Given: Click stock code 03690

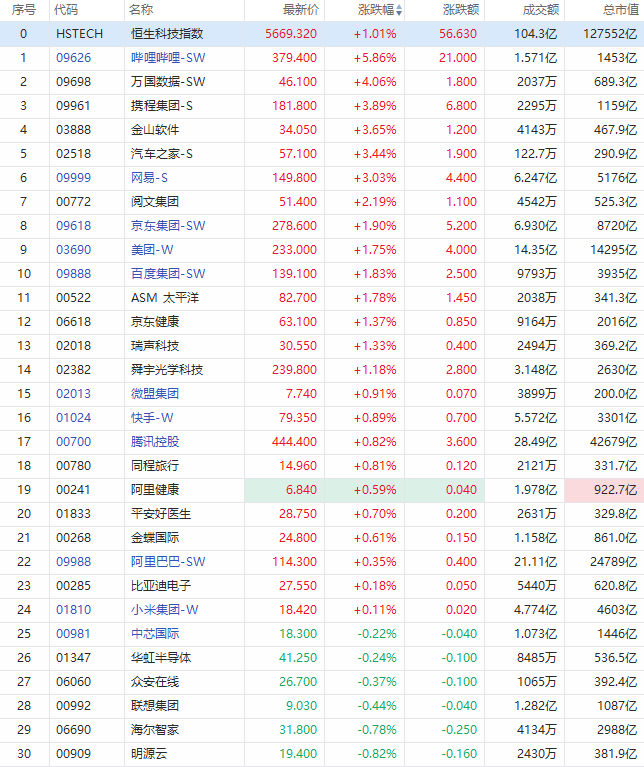Looking at the screenshot, I should [73, 249].
